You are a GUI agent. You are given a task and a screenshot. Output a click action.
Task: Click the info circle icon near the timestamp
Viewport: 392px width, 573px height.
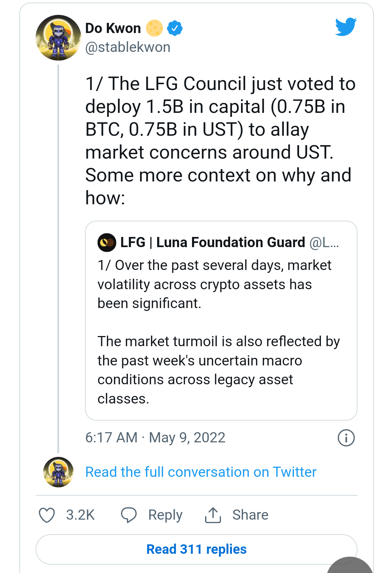tap(346, 438)
